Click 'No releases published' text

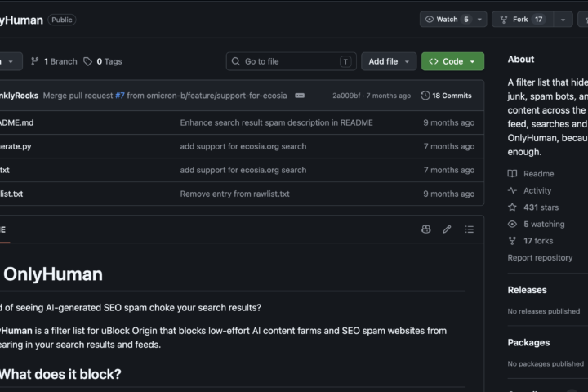544,311
